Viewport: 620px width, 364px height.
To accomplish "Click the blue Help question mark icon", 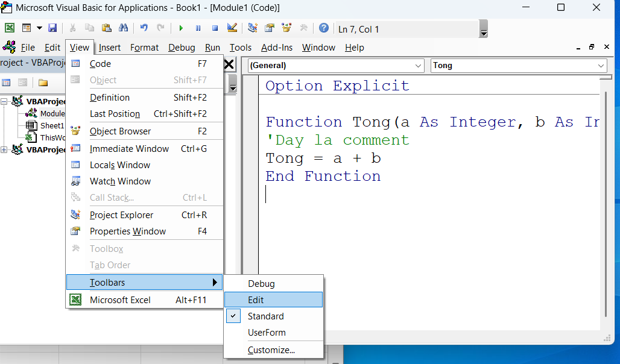I will [x=324, y=28].
